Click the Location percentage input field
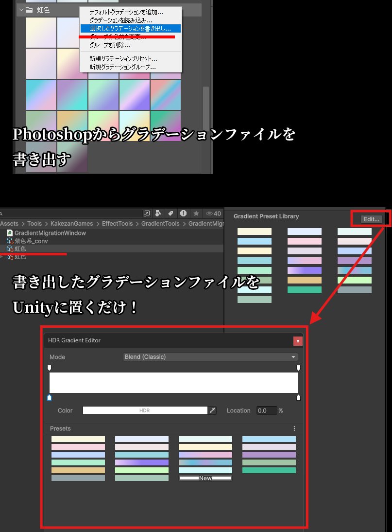392x532 pixels. click(x=267, y=410)
